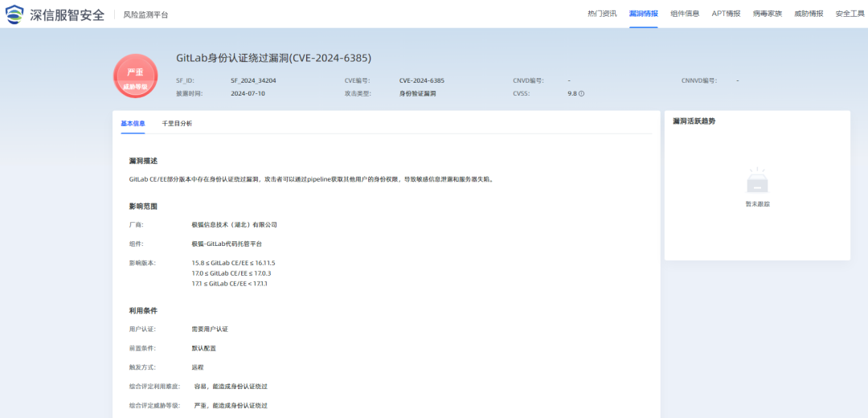Click the GitLab CE/EE vulnerability description paragraph
The height and width of the screenshot is (418, 868).
tap(310, 179)
